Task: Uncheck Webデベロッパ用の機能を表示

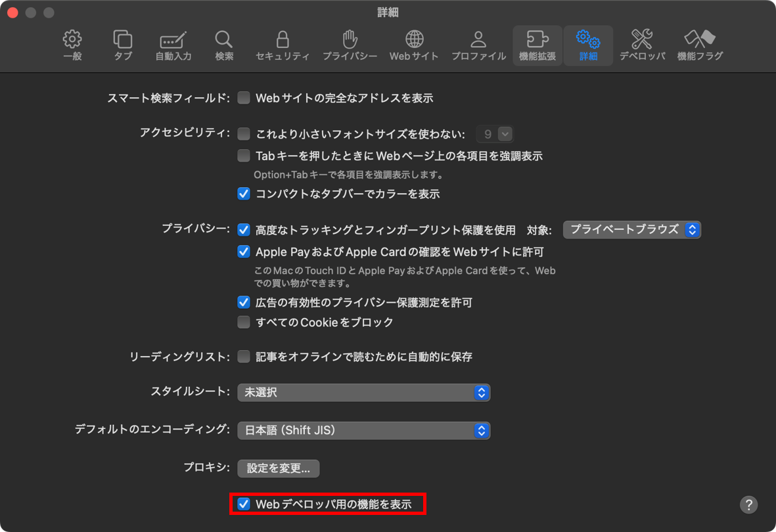Action: [x=244, y=504]
